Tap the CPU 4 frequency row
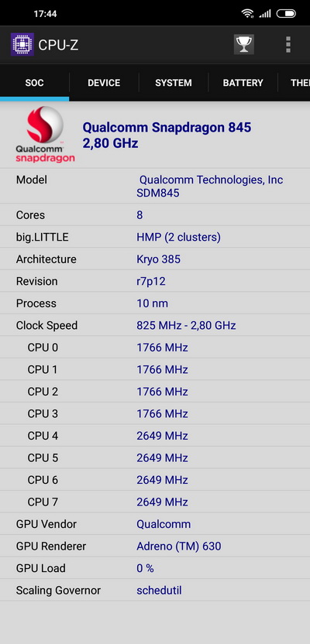 (x=155, y=435)
